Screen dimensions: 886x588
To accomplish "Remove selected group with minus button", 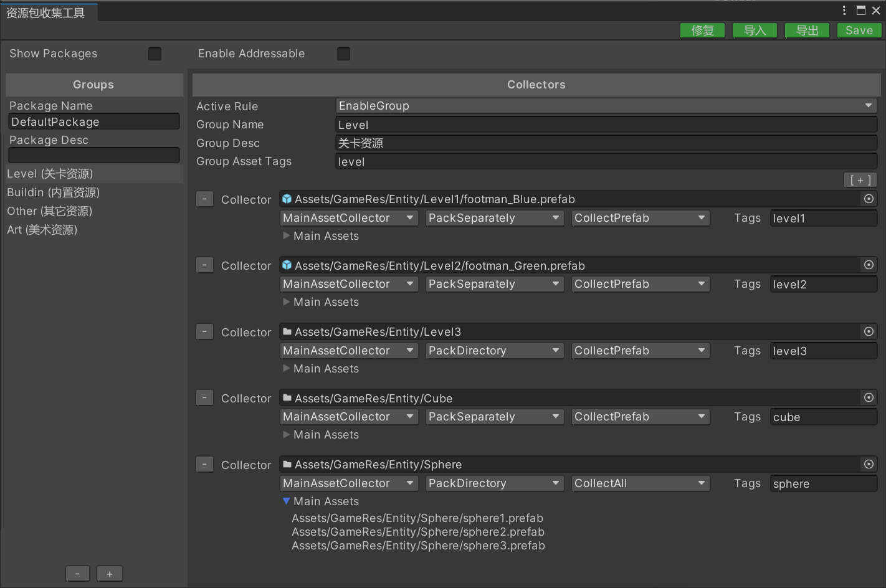I will (x=77, y=574).
